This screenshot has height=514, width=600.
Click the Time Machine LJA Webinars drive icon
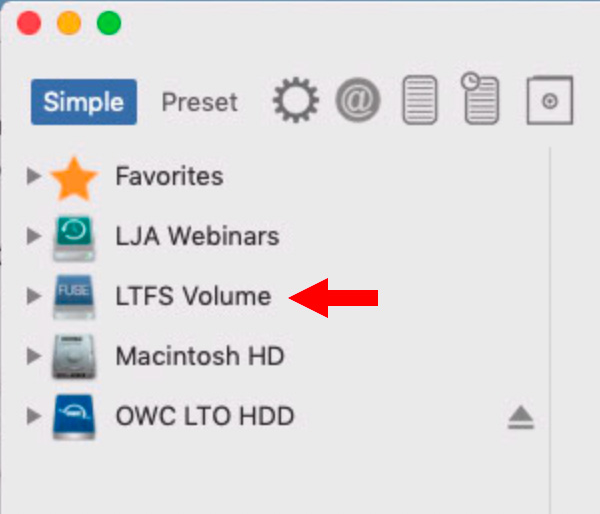[x=74, y=238]
